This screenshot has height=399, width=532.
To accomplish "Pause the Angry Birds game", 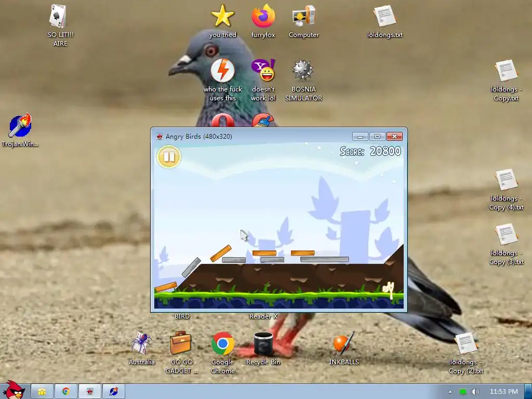I will (x=169, y=157).
